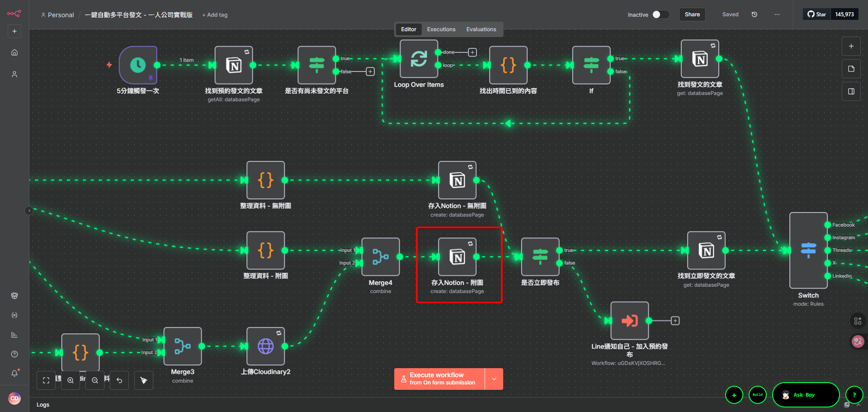The height and width of the screenshot is (412, 868).
Task: Click Add tag next to the workflow name
Action: 215,15
